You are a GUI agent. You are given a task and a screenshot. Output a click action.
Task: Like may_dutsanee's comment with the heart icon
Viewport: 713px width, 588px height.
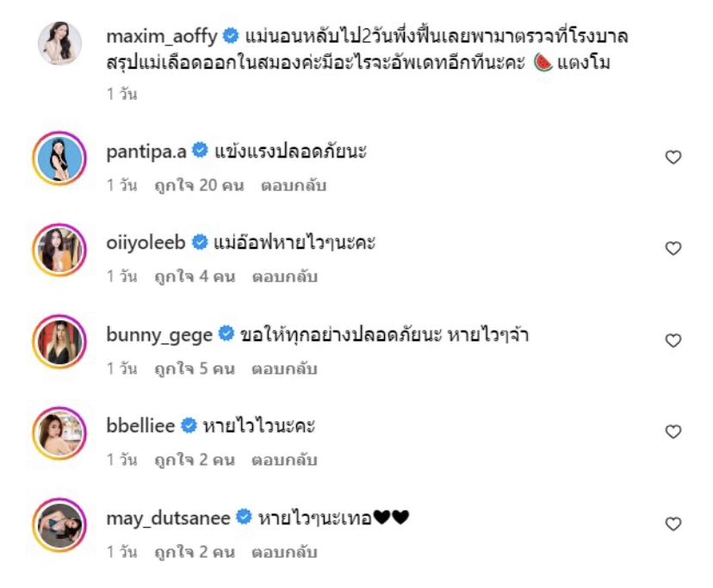[673, 524]
